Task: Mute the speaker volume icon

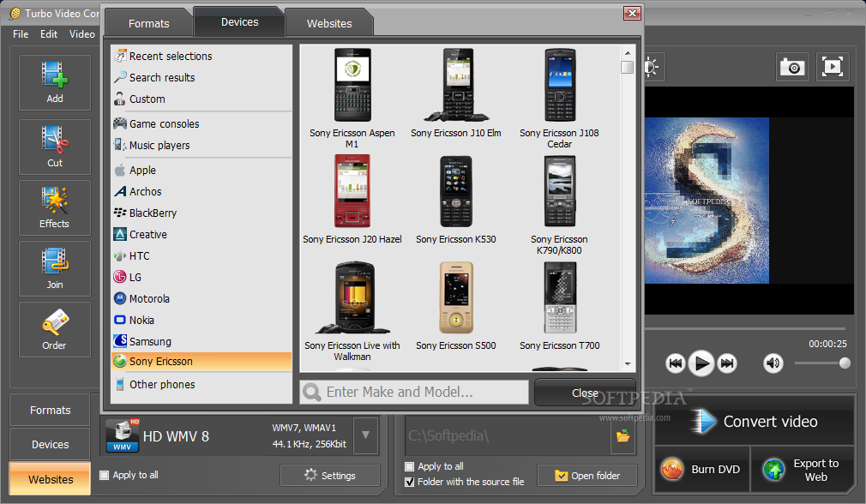Action: coord(773,363)
